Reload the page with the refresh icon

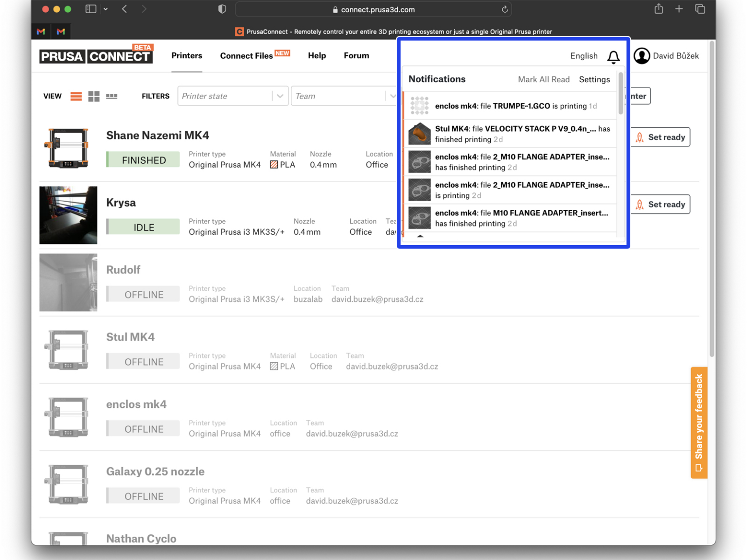click(x=505, y=9)
